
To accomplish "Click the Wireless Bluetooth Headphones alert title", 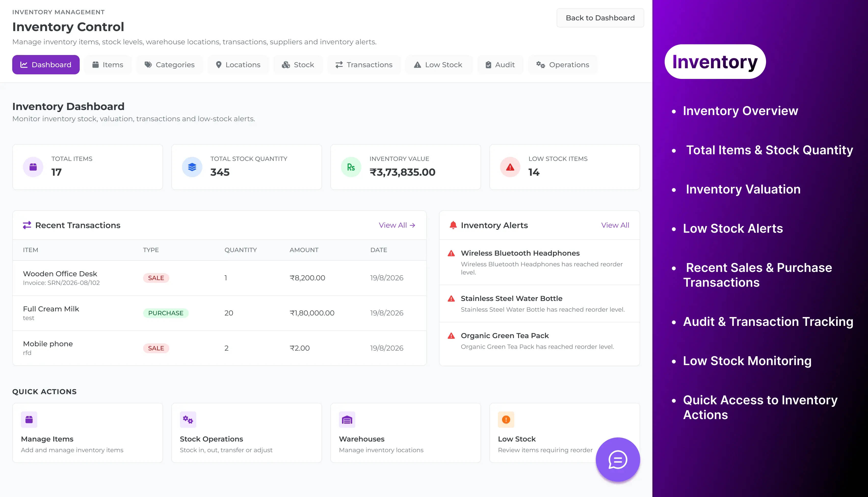I will (x=520, y=253).
